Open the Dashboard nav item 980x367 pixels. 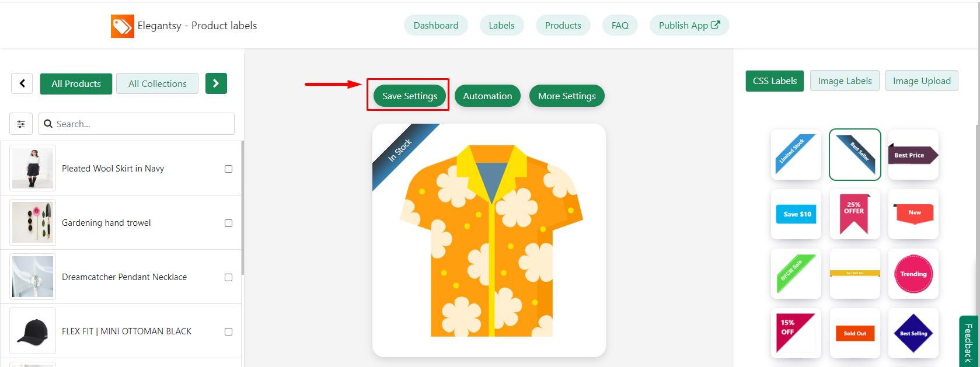click(436, 25)
